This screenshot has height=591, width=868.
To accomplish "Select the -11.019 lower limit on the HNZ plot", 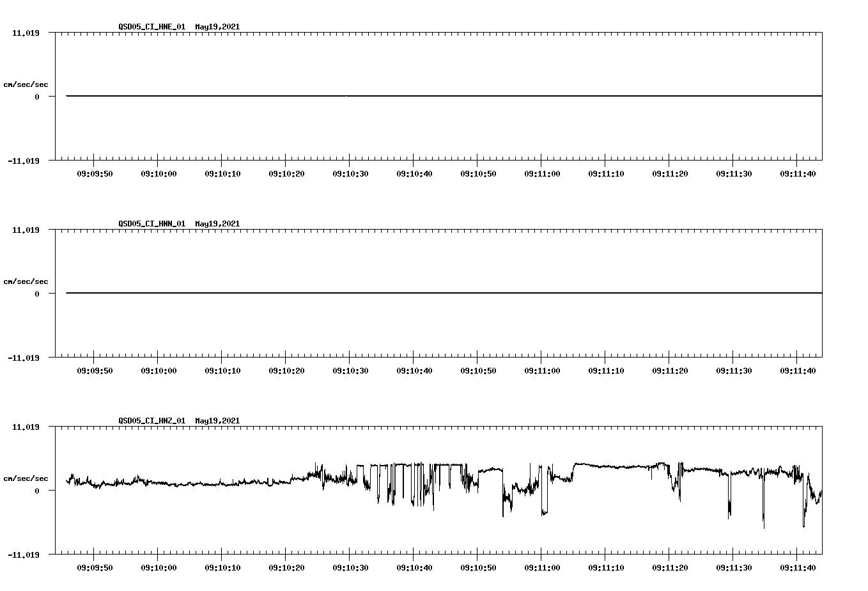I will [x=24, y=555].
